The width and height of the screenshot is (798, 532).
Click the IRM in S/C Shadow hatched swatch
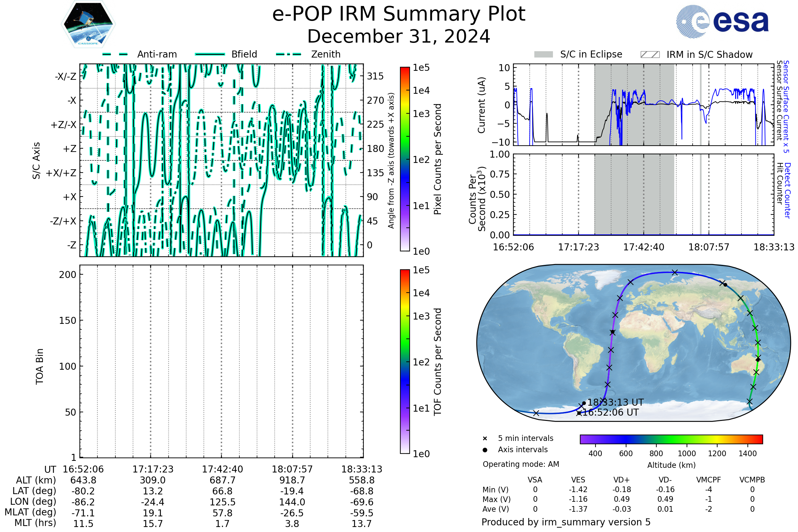(x=650, y=55)
